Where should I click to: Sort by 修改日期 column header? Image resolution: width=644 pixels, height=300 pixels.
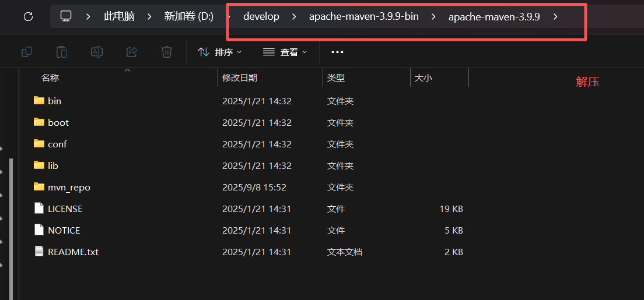click(x=240, y=78)
